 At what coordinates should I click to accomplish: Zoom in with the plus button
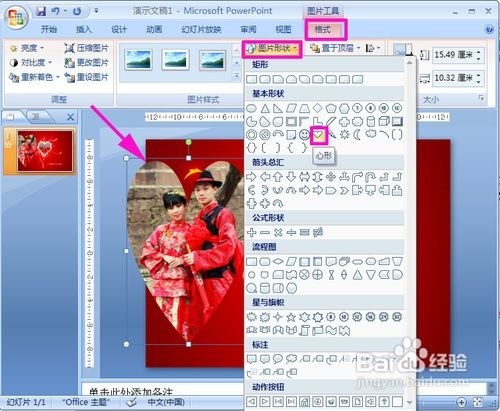point(462,402)
